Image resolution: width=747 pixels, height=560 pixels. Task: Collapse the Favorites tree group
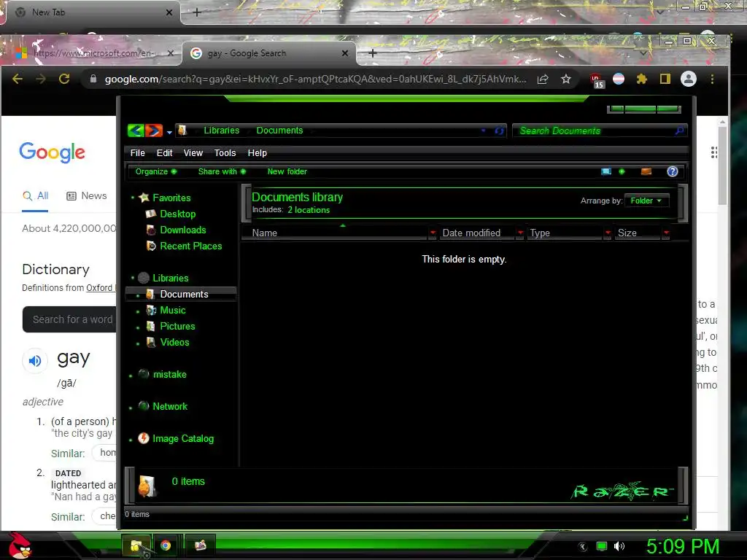point(133,197)
